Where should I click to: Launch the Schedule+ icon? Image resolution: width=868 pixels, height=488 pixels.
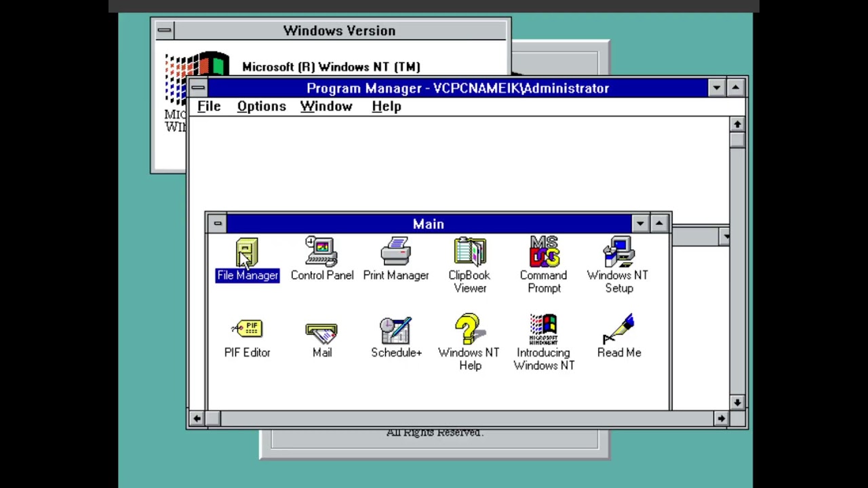396,337
